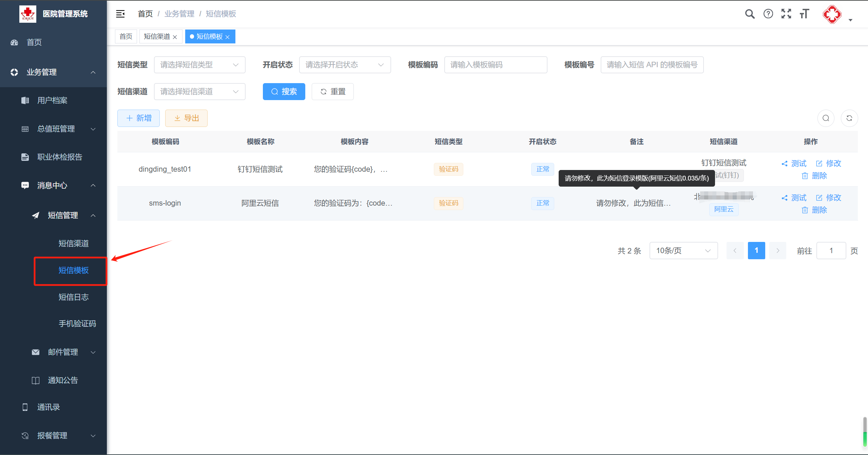This screenshot has height=455, width=868.
Task: Click user avatar red cross icon
Action: (832, 15)
